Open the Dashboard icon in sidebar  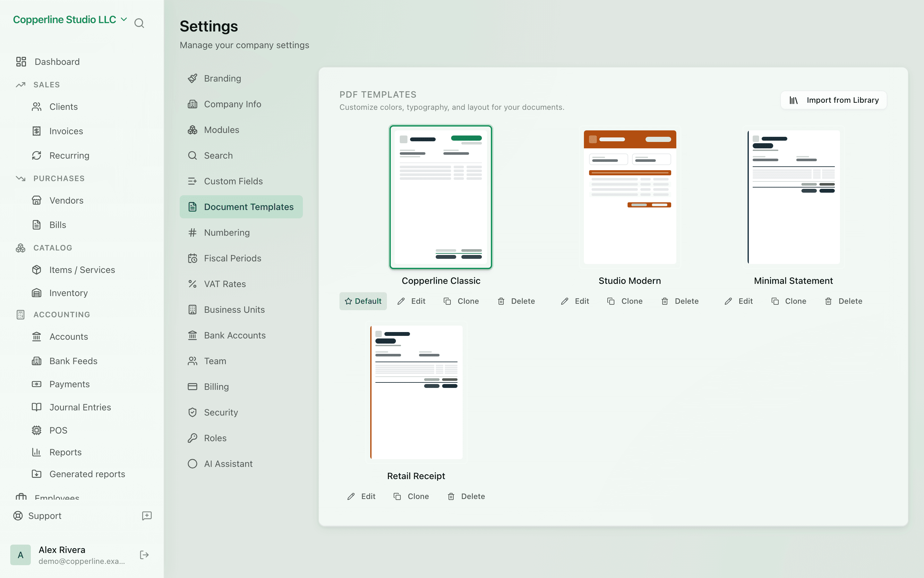[x=21, y=62]
